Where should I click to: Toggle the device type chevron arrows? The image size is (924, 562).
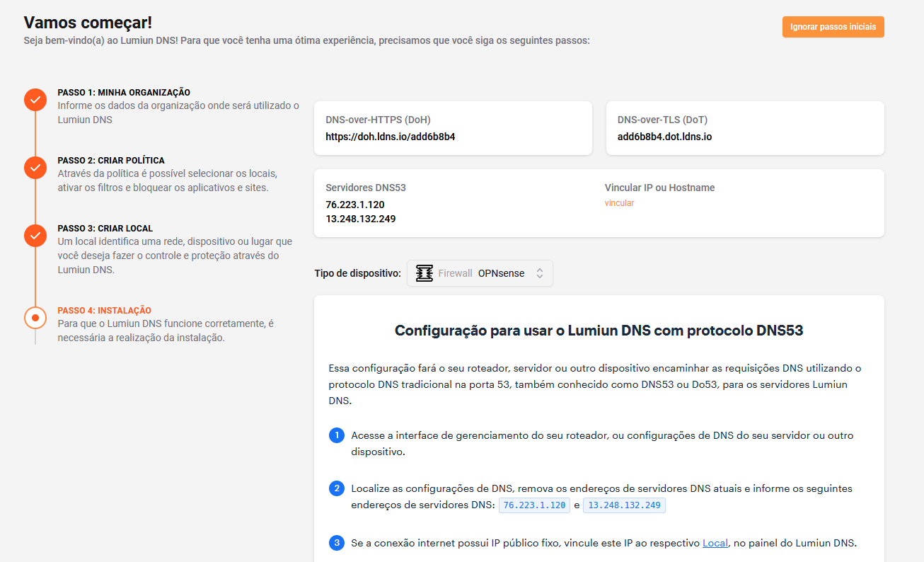[x=540, y=273]
